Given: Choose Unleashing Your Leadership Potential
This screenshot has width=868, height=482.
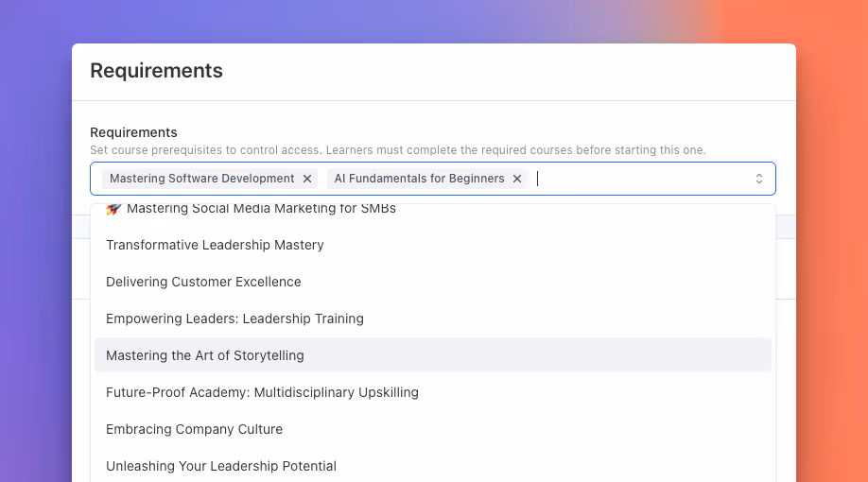Looking at the screenshot, I should 433,466.
